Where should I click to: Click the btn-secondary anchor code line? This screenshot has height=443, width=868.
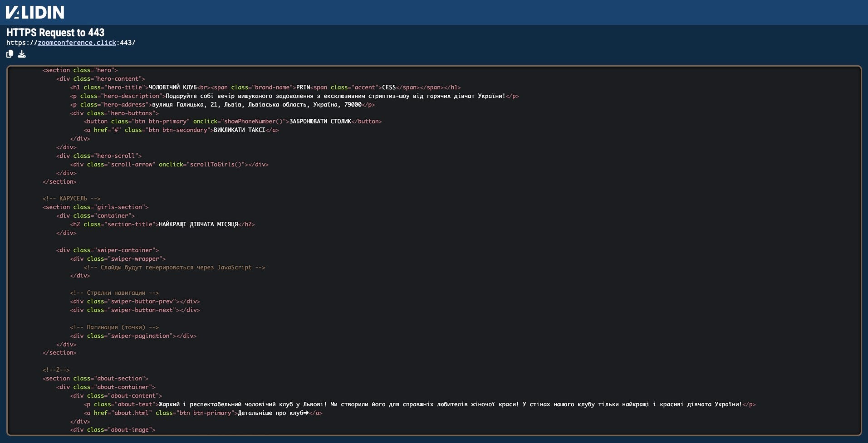tap(181, 130)
